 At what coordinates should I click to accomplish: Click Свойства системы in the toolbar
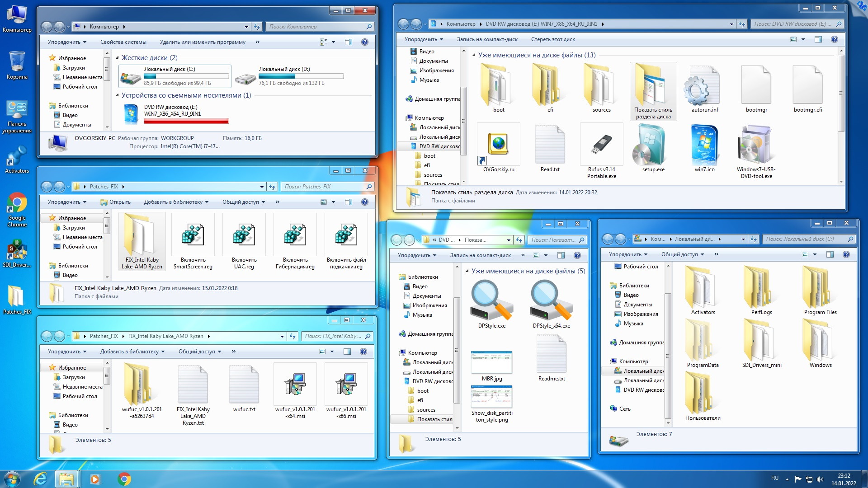click(123, 42)
